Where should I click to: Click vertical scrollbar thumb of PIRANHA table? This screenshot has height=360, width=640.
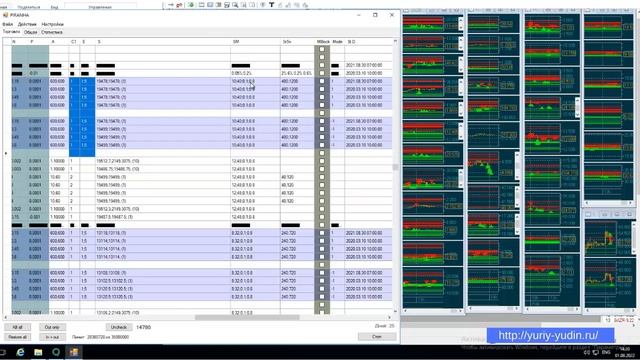[x=395, y=167]
